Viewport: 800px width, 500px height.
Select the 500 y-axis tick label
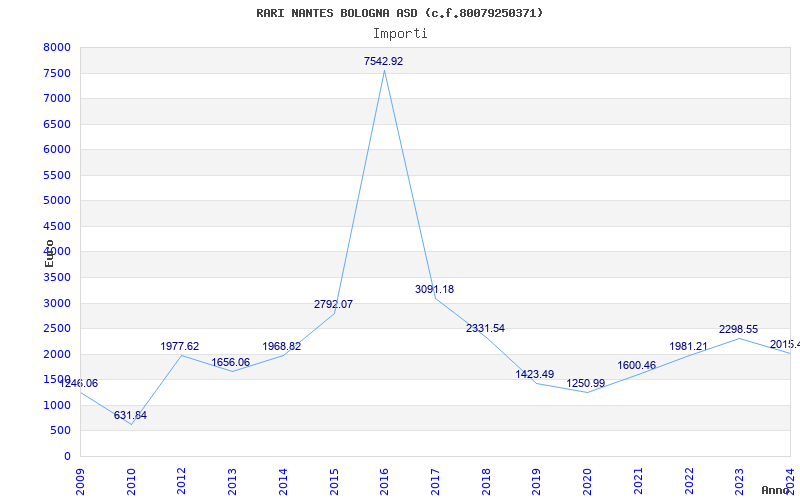pyautogui.click(x=60, y=431)
